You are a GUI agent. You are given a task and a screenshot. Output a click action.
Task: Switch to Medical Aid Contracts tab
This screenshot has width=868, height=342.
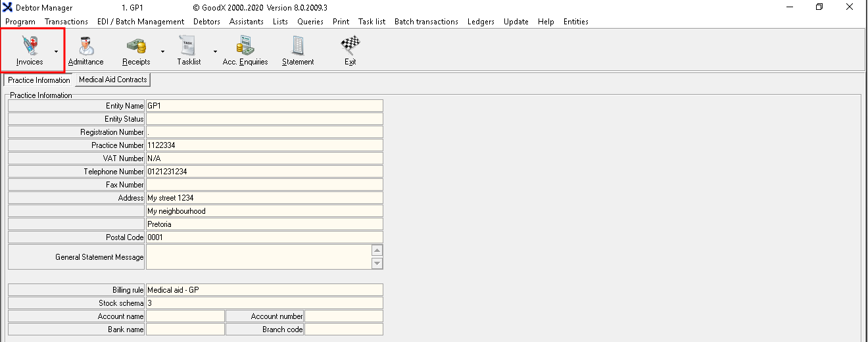coord(112,80)
